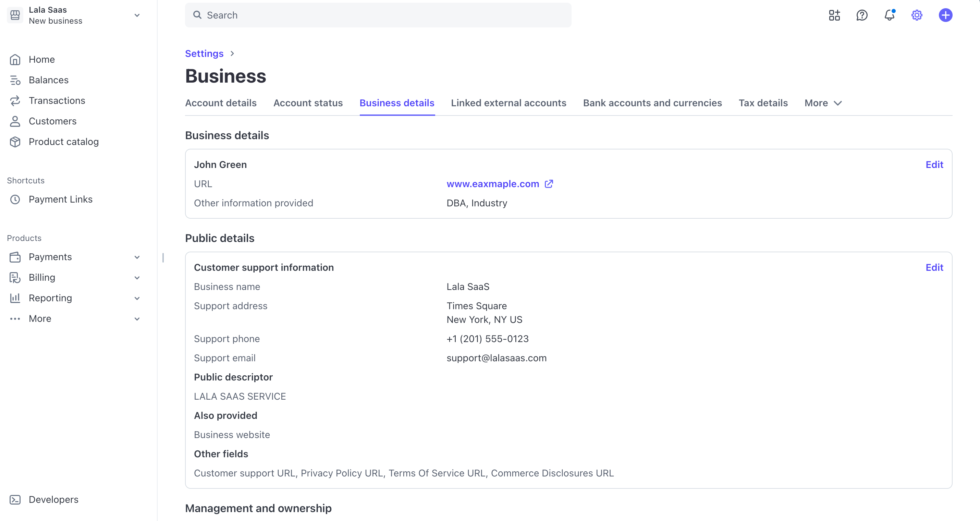
Task: Expand the Payments product menu
Action: coord(137,257)
